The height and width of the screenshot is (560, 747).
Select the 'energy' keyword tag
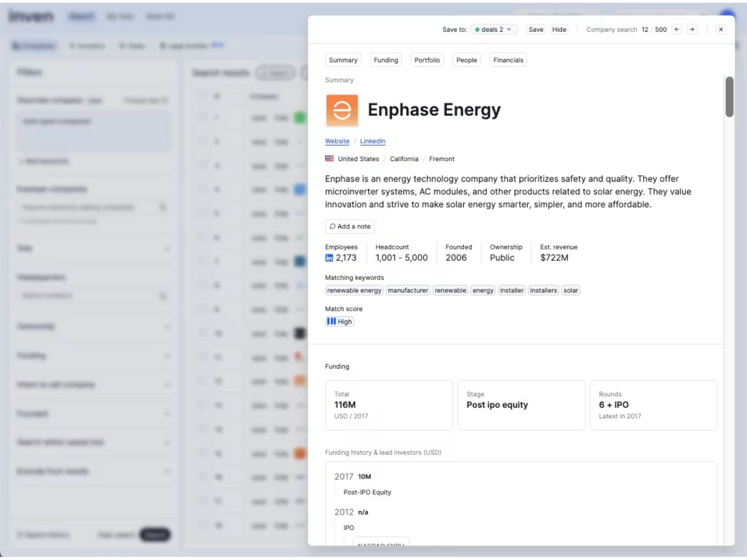(x=482, y=291)
